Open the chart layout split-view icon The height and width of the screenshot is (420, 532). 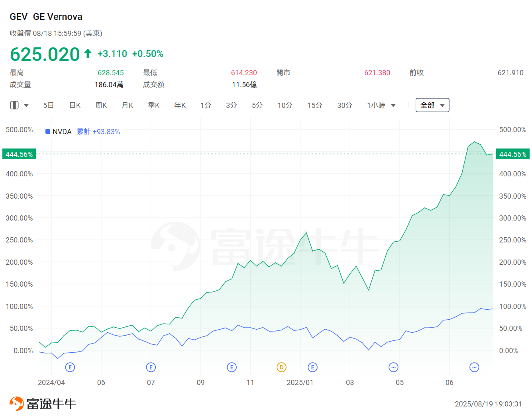pyautogui.click(x=14, y=105)
